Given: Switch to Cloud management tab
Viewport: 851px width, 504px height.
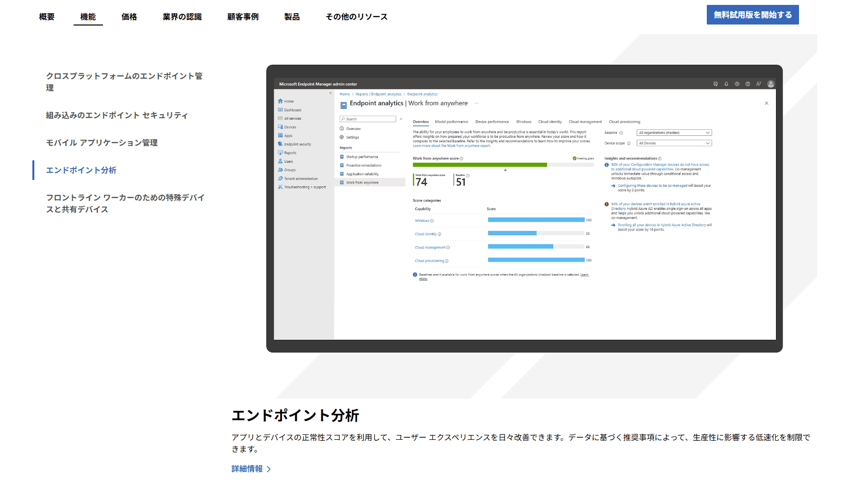Looking at the screenshot, I should (585, 122).
